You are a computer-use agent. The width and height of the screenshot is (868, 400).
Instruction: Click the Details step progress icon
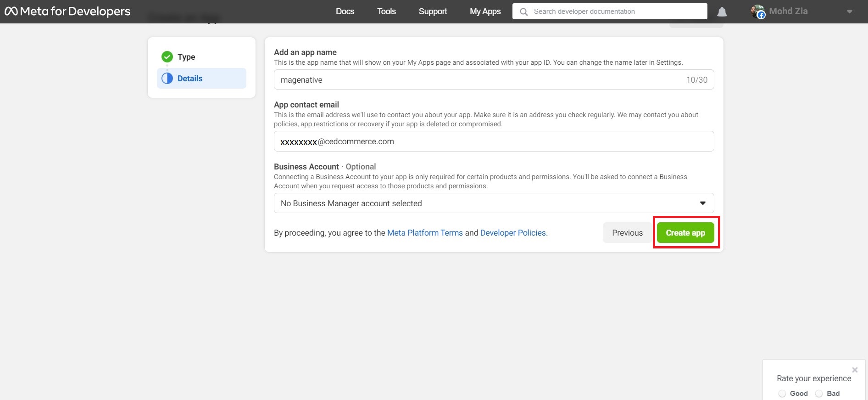(167, 79)
